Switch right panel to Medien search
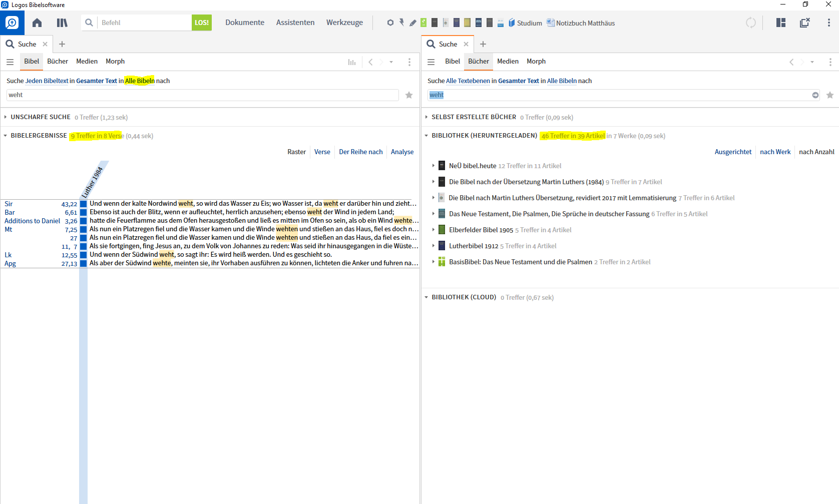839x504 pixels. [x=508, y=62]
